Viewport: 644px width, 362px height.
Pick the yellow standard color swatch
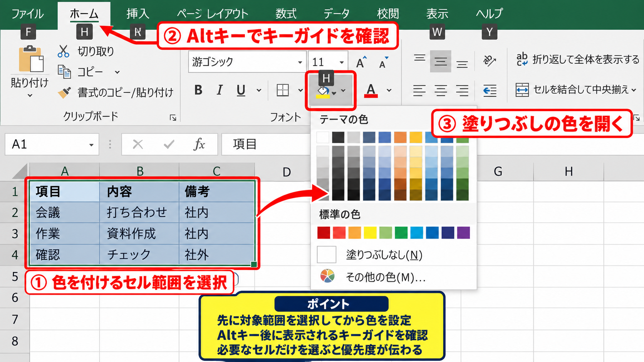370,233
